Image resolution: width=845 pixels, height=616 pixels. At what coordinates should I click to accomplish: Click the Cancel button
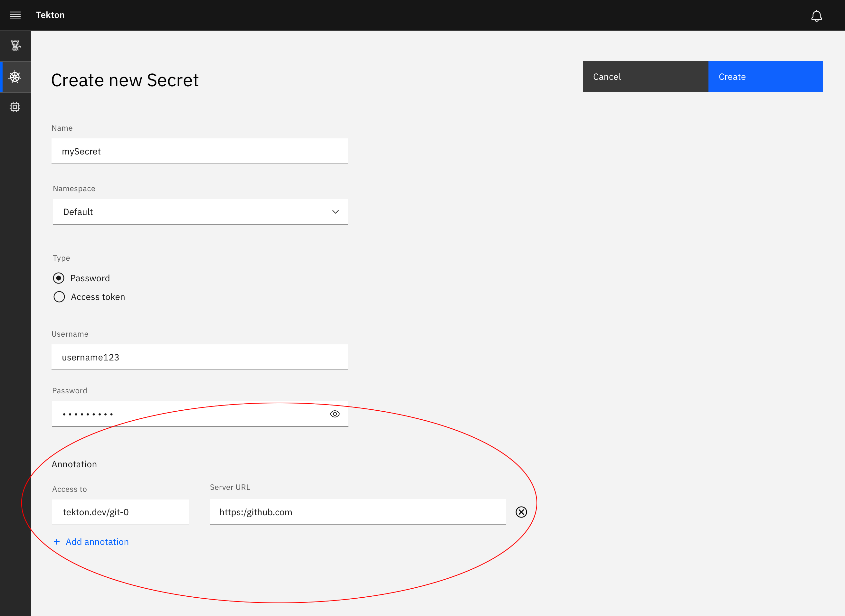(645, 77)
